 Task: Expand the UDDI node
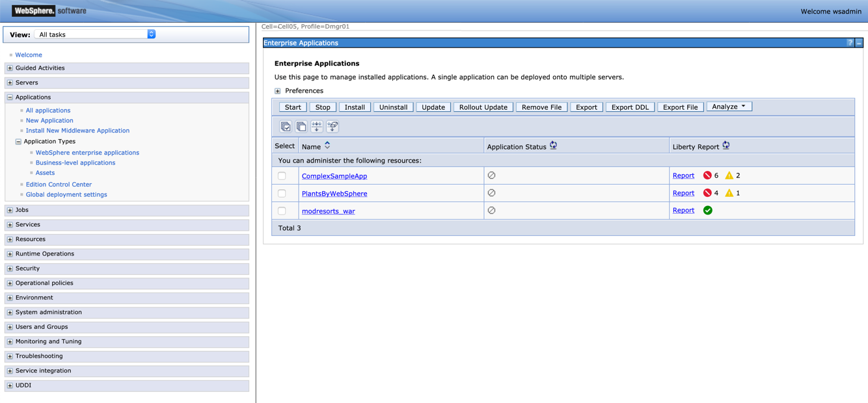click(x=10, y=386)
